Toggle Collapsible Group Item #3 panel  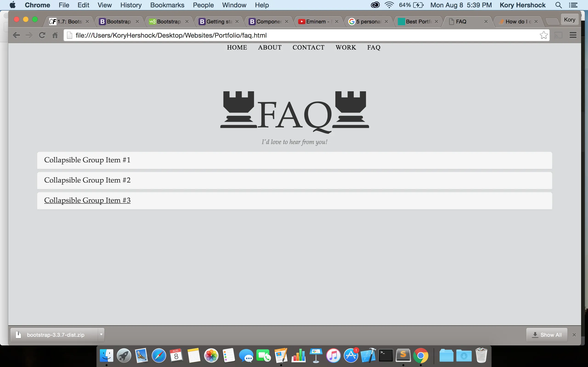(x=87, y=200)
